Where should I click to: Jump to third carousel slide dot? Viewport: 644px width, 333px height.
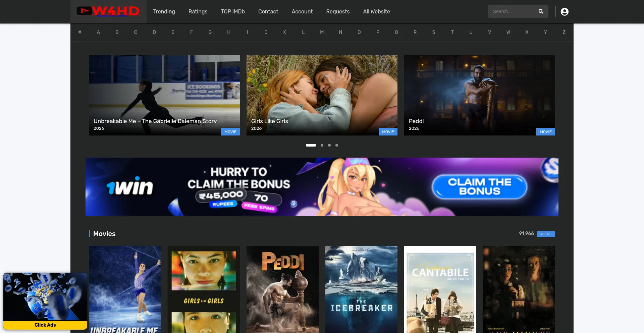[x=329, y=145]
